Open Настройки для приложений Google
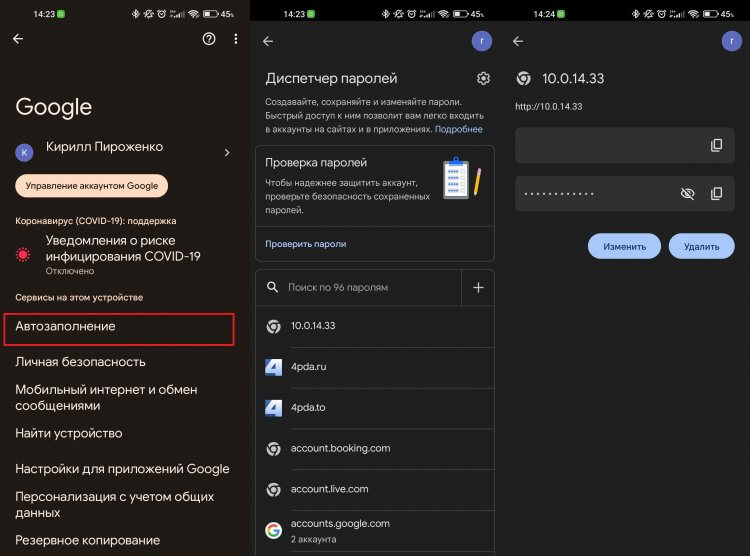Screen dimensions: 750x556 pyautogui.click(x=122, y=469)
